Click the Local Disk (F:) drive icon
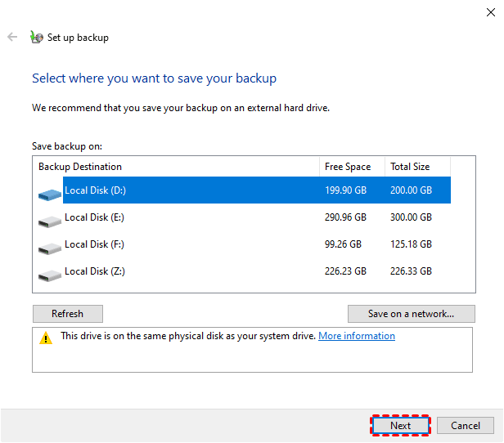This screenshot has width=504, height=443. (50, 247)
